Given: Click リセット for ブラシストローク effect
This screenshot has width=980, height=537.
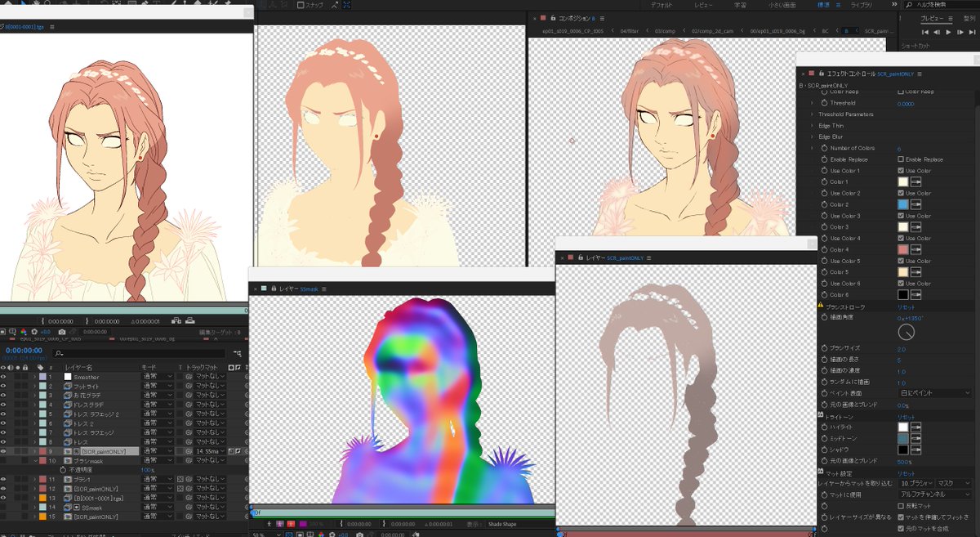Looking at the screenshot, I should (x=906, y=307).
